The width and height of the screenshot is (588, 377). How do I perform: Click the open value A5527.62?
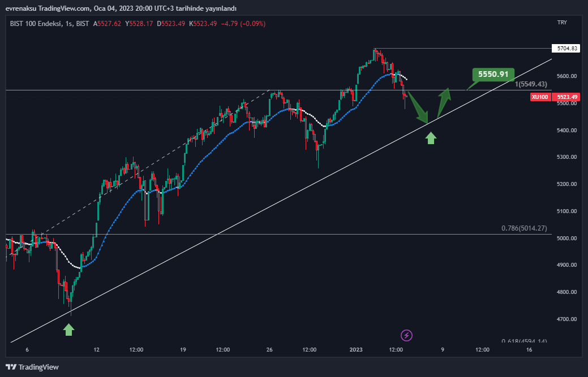(x=108, y=24)
